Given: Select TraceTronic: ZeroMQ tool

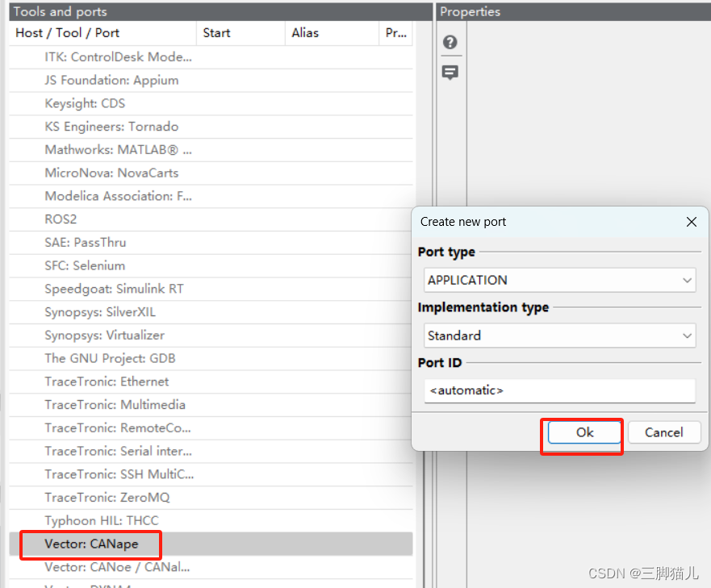Looking at the screenshot, I should coord(211,498).
